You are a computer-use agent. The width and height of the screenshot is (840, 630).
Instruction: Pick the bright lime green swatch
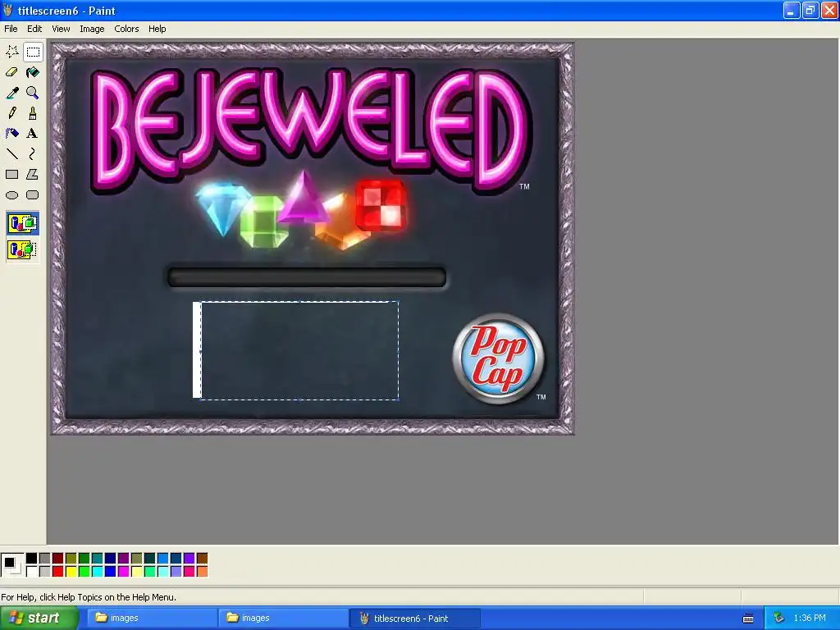[x=84, y=572]
